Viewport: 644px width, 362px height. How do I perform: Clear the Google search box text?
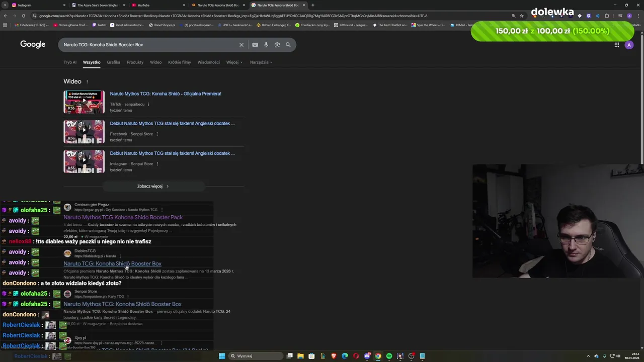coord(242,45)
